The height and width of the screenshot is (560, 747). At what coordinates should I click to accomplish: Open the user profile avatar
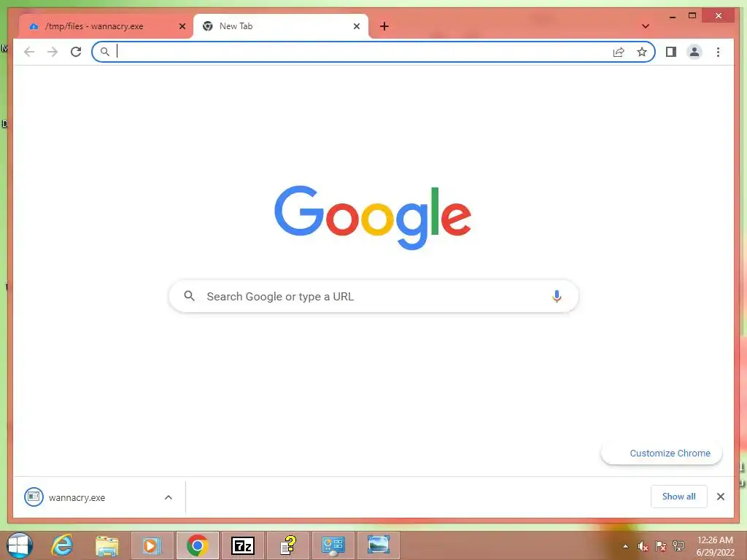[x=694, y=52]
